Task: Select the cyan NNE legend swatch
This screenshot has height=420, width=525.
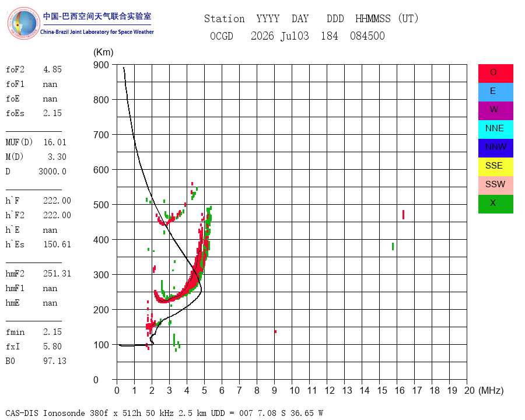Action: pyautogui.click(x=495, y=129)
